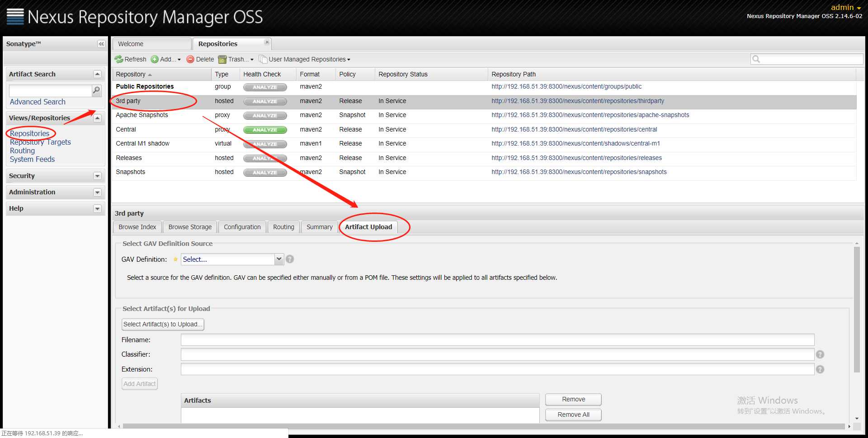
Task: Open the thirdparty repository path link
Action: point(578,101)
